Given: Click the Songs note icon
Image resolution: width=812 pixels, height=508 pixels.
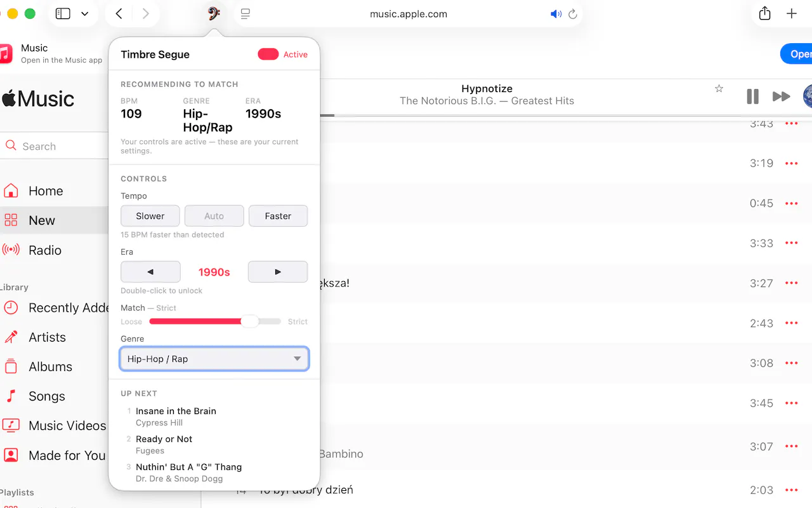Looking at the screenshot, I should click(10, 396).
